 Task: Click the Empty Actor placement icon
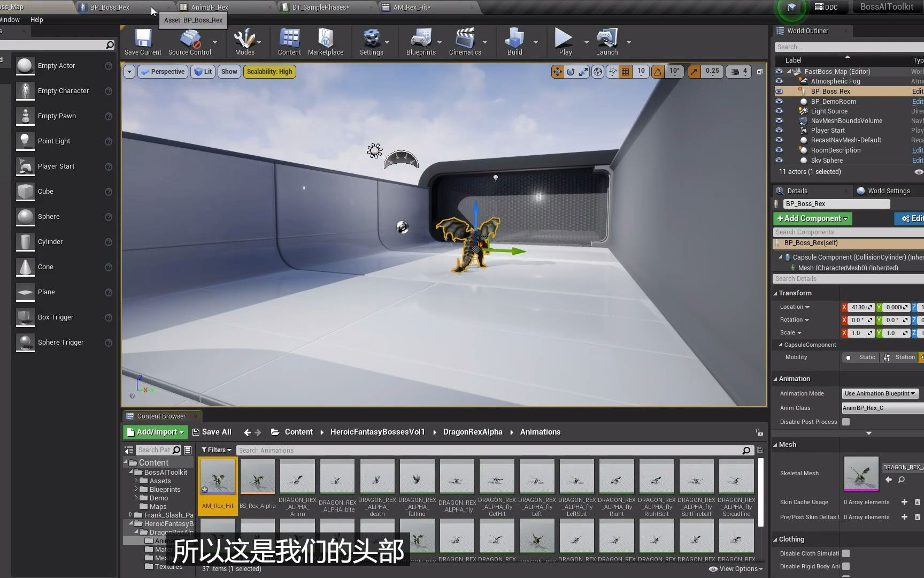[25, 66]
